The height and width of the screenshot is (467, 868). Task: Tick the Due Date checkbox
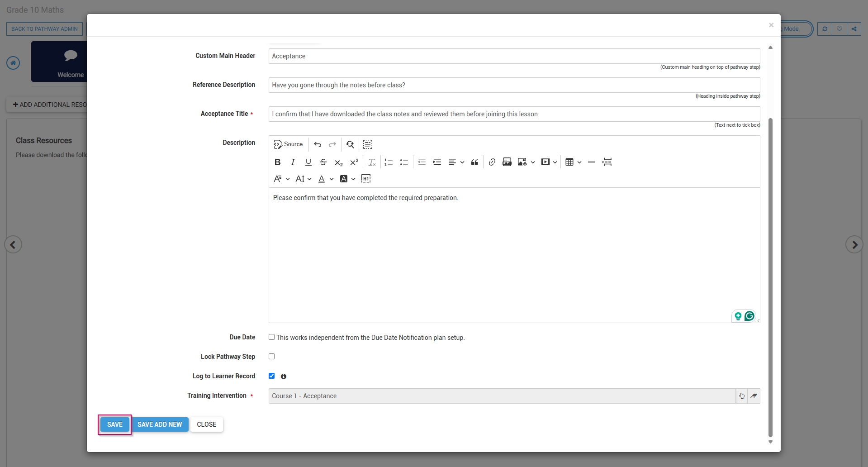click(272, 337)
